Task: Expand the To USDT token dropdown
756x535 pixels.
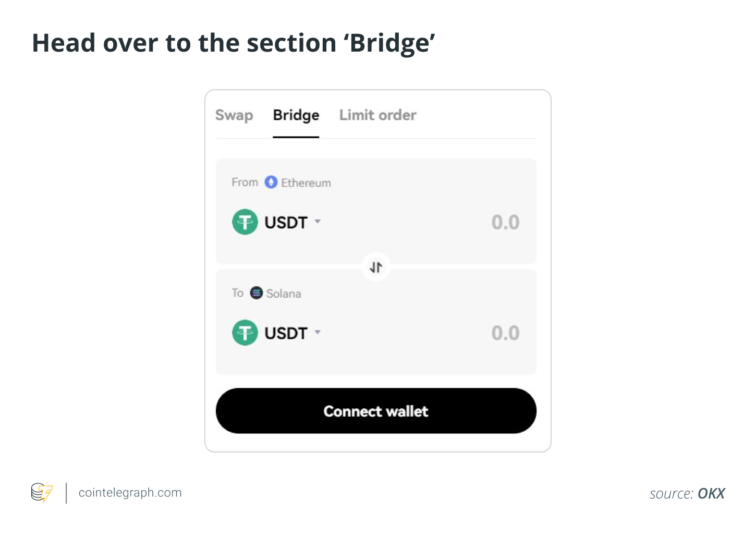Action: pos(318,332)
